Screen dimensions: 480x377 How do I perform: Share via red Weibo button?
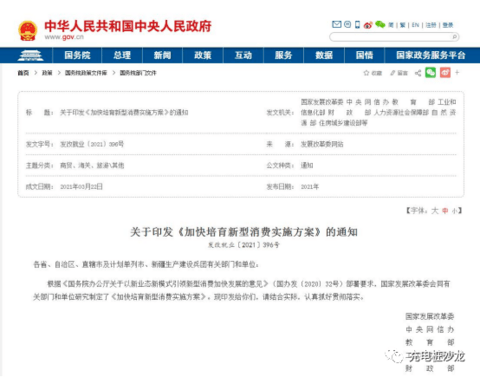click(445, 72)
